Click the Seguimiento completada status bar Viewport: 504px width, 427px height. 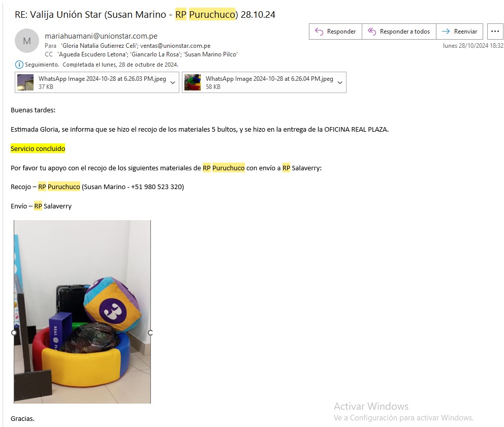tap(97, 65)
